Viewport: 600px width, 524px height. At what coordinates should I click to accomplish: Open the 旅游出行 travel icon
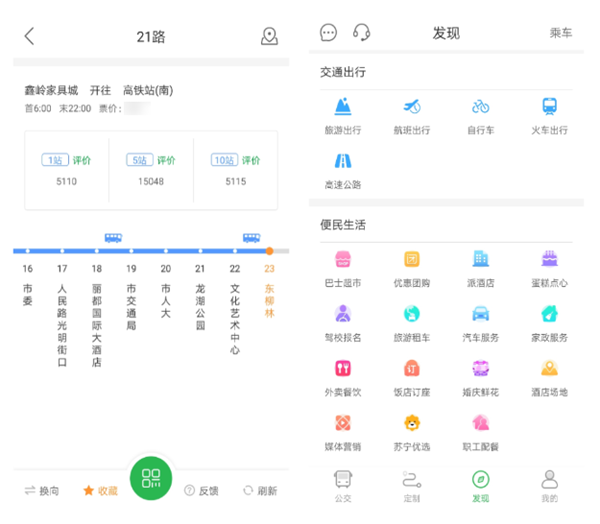point(342,115)
